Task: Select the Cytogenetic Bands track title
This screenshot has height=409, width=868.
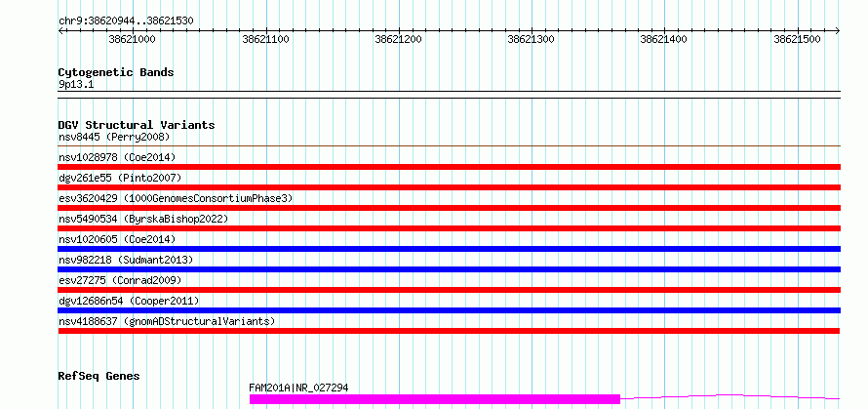Action: (116, 72)
